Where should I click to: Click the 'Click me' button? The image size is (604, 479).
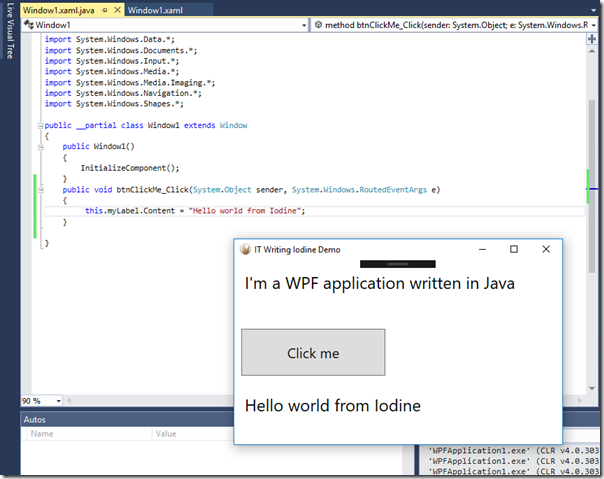(x=313, y=352)
